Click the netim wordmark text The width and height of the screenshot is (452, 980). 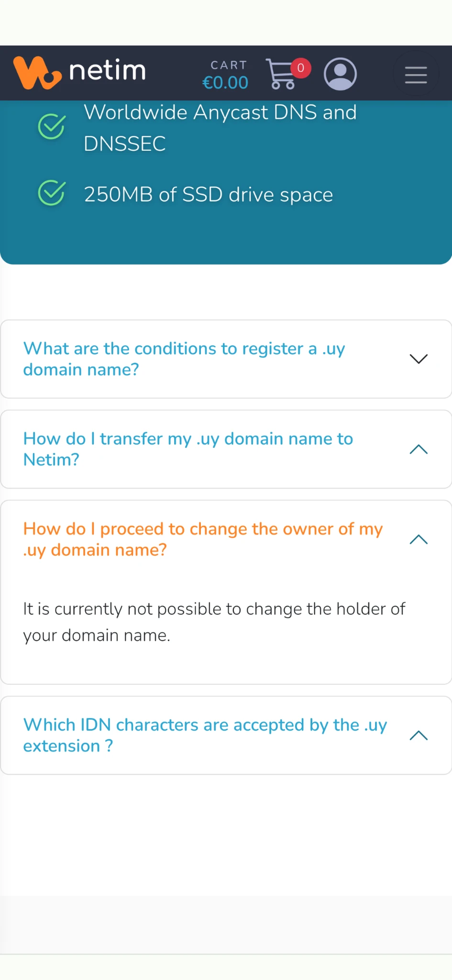point(107,71)
